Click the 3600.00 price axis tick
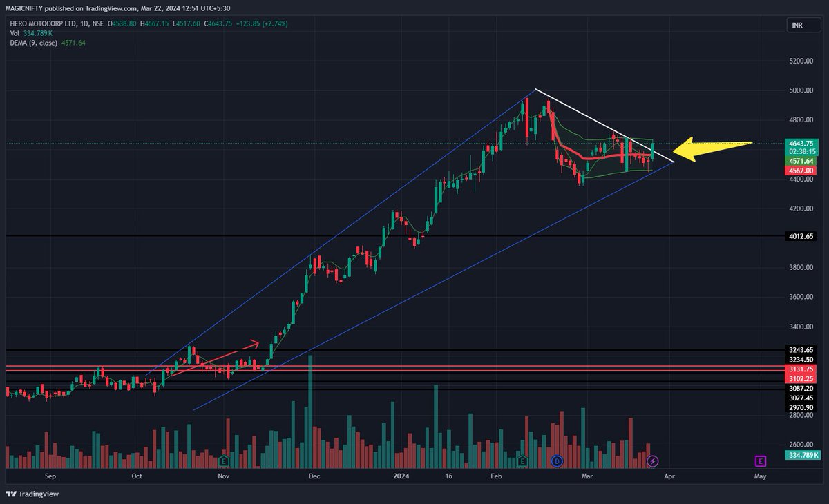Viewport: 829px width, 504px height. click(x=801, y=297)
